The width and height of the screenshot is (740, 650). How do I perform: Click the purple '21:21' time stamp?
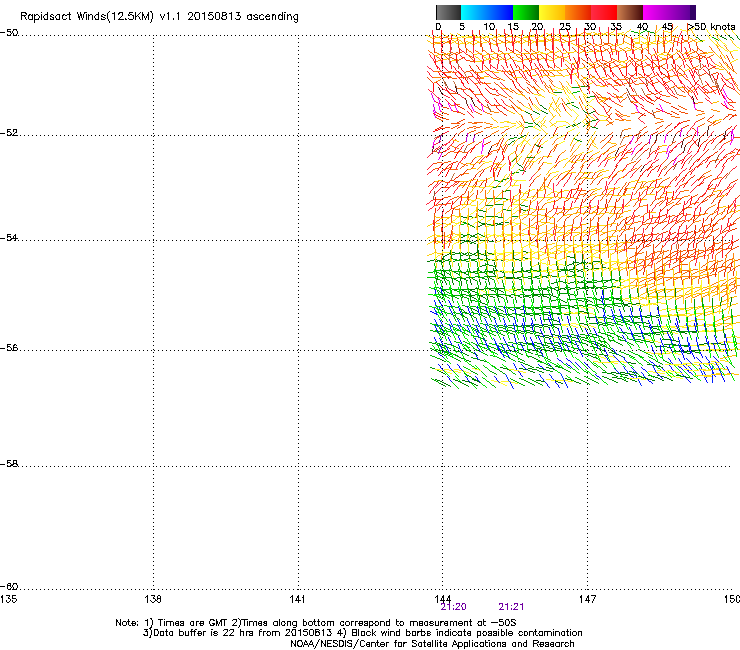[511, 607]
